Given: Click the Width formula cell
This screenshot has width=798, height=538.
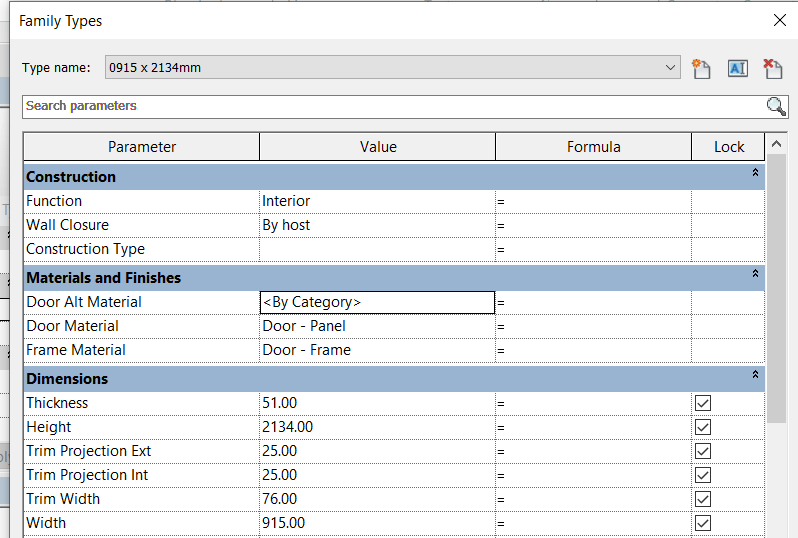Looking at the screenshot, I should point(593,523).
